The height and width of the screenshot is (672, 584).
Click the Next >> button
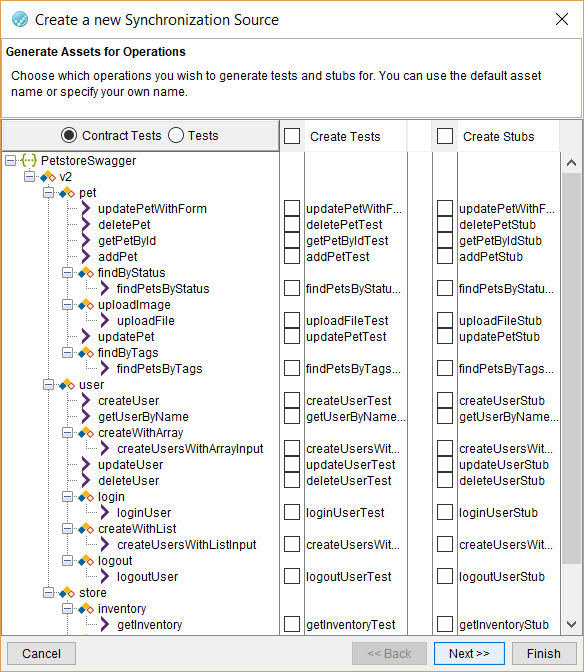click(469, 654)
